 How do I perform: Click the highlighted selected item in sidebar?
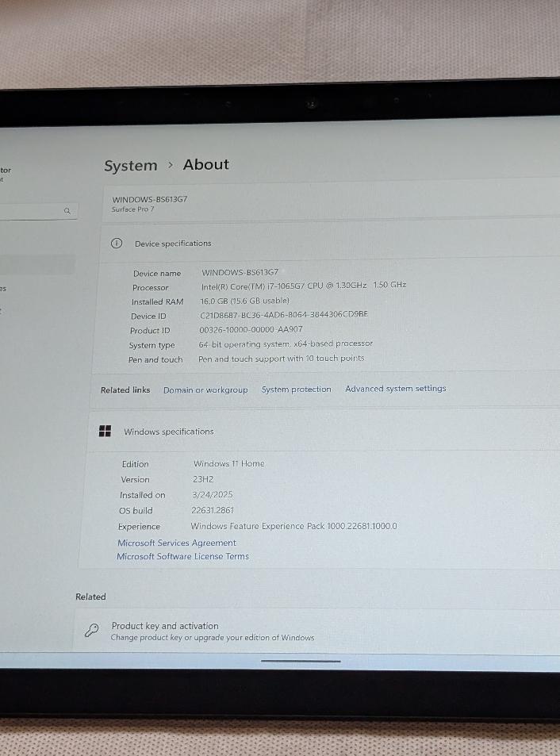[x=36, y=264]
